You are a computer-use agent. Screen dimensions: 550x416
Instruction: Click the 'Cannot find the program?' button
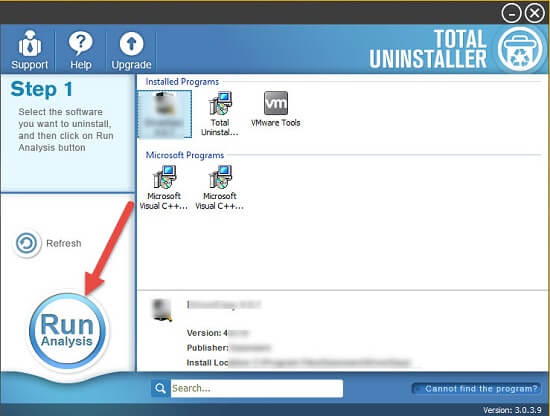click(x=477, y=389)
